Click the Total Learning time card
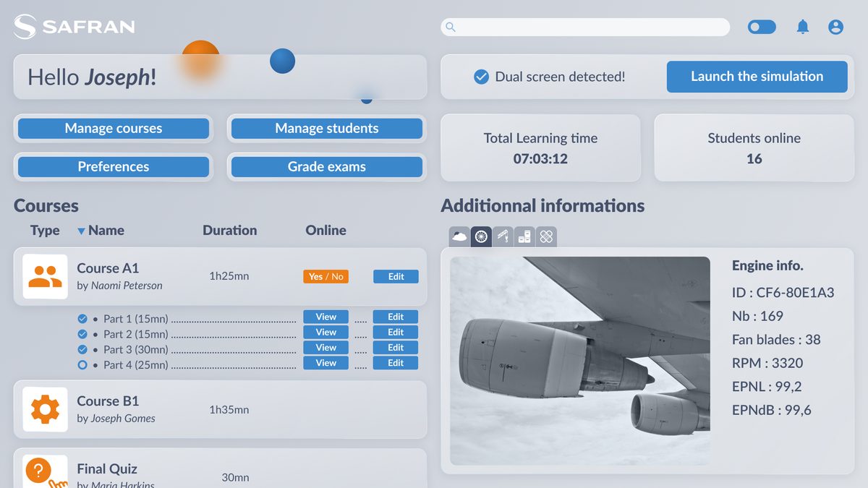868x488 pixels. (x=540, y=148)
